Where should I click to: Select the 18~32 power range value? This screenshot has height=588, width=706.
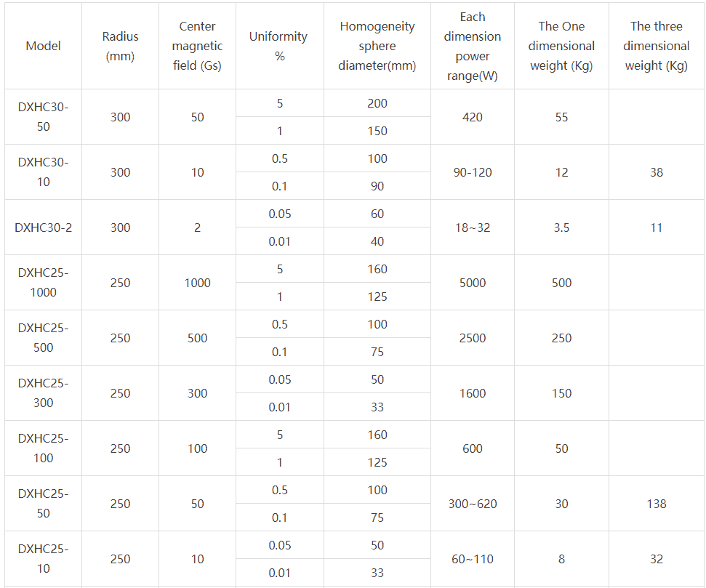[x=473, y=227]
